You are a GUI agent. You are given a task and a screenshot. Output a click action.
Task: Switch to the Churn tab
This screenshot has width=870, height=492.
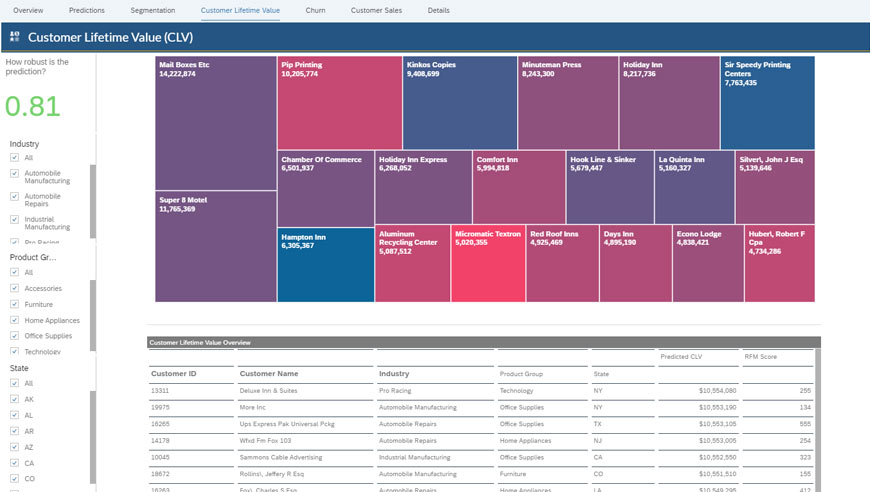[315, 10]
